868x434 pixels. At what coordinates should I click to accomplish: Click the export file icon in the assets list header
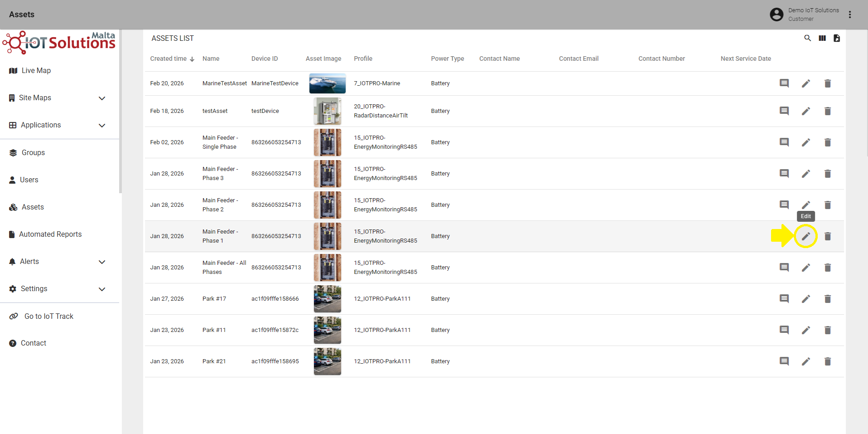point(837,38)
